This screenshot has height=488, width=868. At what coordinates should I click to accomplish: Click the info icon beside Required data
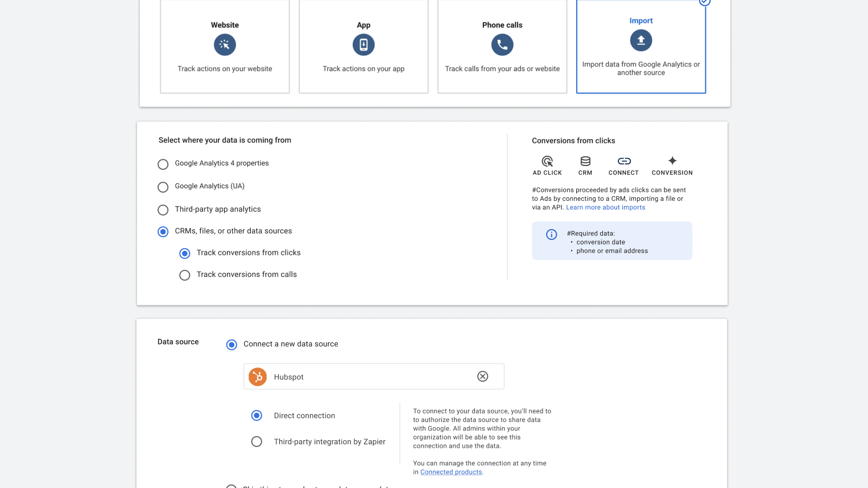pyautogui.click(x=551, y=234)
